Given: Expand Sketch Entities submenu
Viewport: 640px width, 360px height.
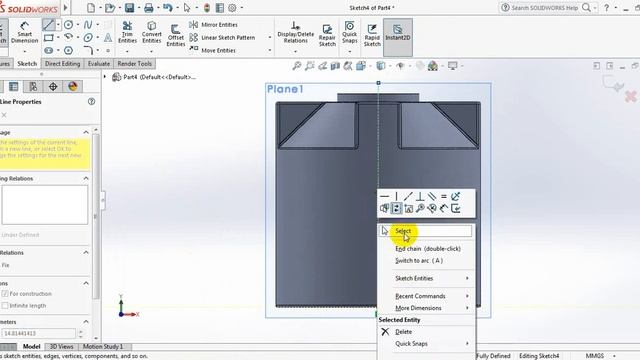Looking at the screenshot, I should (x=427, y=278).
